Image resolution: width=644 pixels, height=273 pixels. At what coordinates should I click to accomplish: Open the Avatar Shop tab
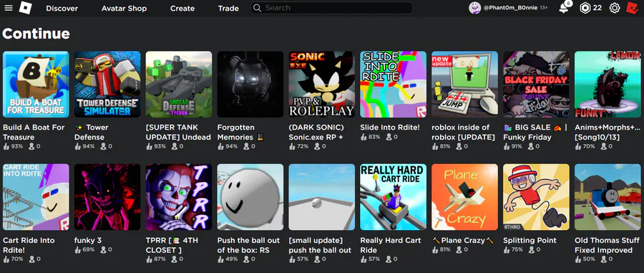[x=124, y=8]
